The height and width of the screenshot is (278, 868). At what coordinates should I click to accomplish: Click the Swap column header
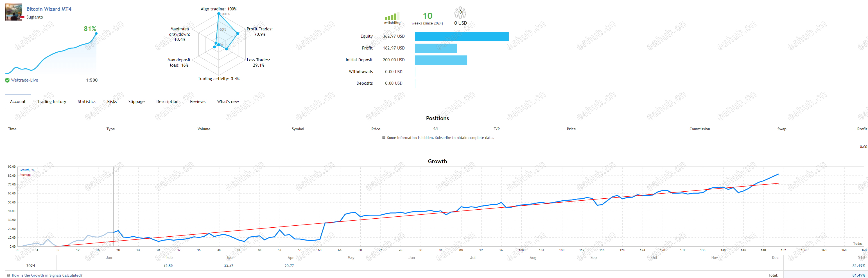point(782,129)
